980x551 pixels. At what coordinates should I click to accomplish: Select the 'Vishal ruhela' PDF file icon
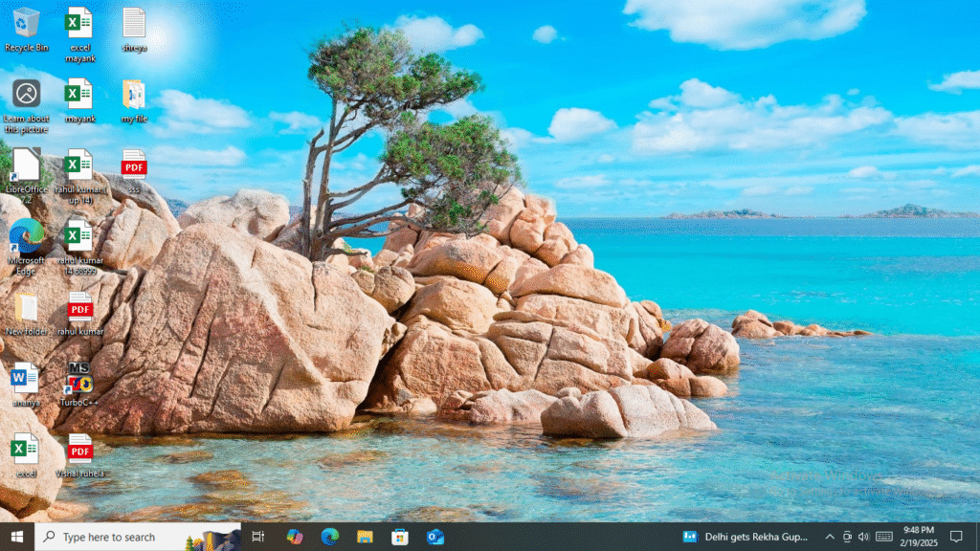79,450
